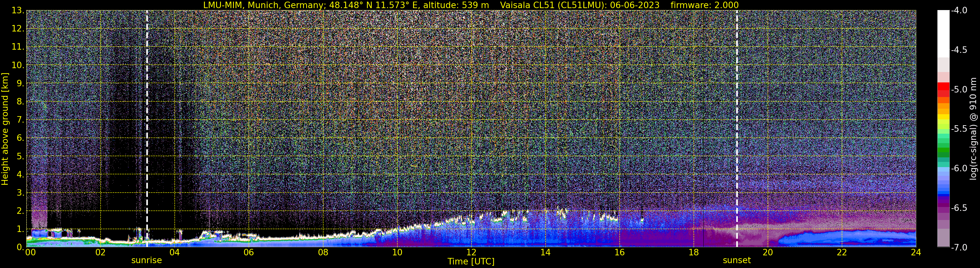Click the 'sunset' label below the axis
The height and width of the screenshot is (268, 980).
(737, 261)
